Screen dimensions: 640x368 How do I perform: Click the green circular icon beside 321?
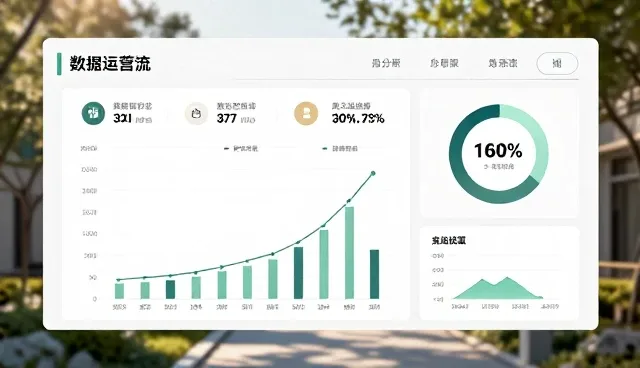93,113
